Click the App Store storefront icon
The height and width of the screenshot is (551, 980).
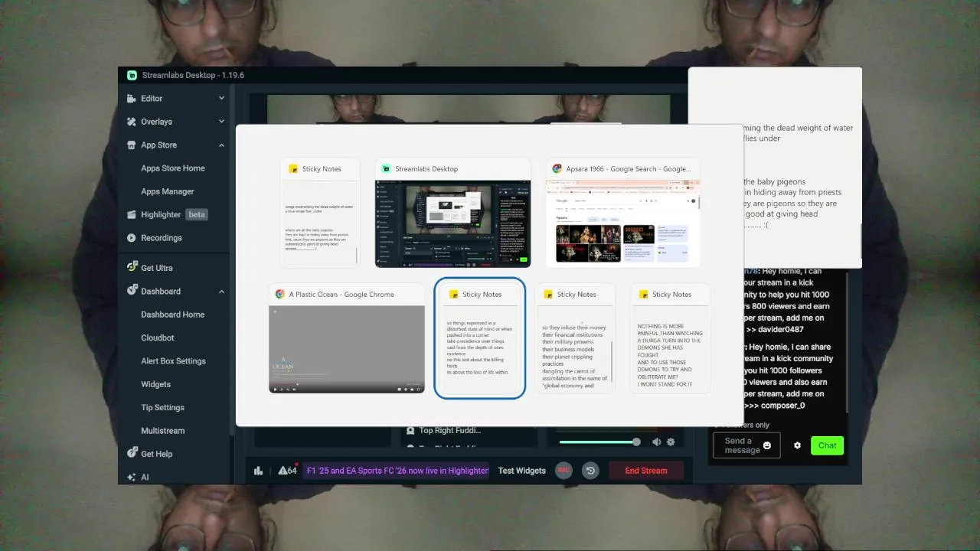pyautogui.click(x=132, y=145)
